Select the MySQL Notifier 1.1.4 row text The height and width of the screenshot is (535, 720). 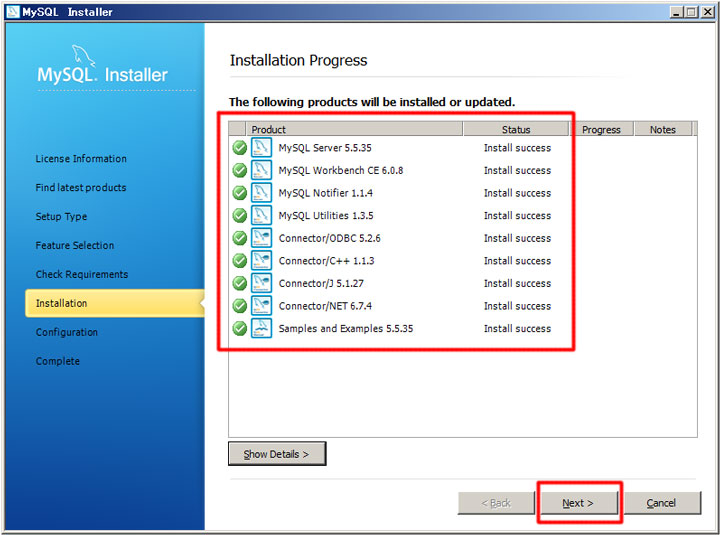pos(326,193)
